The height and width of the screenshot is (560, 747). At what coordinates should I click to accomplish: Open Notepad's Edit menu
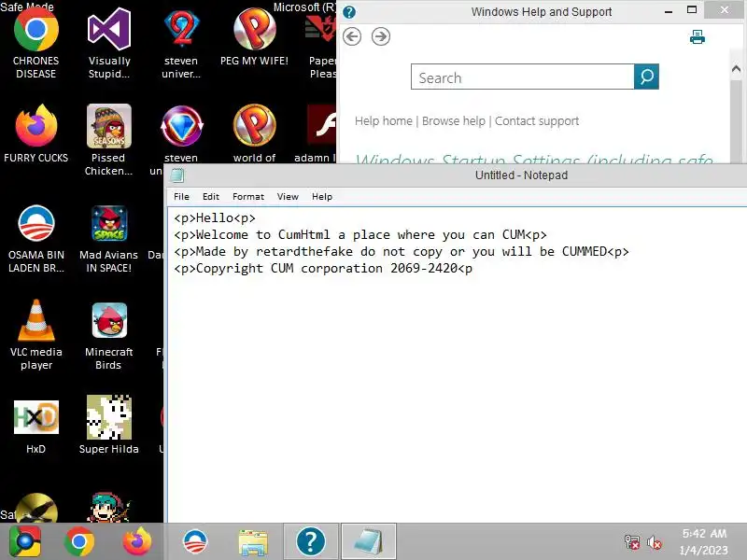click(x=211, y=197)
